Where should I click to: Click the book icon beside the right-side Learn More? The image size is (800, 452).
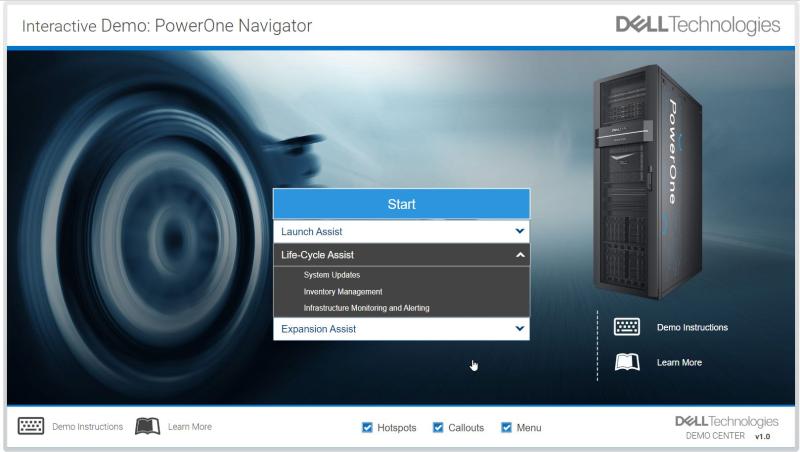pos(627,362)
